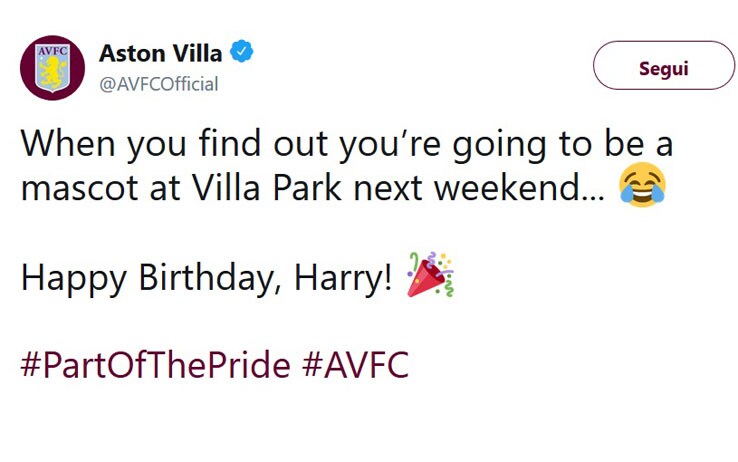Click the word 'When' starting the tweet

(68, 143)
